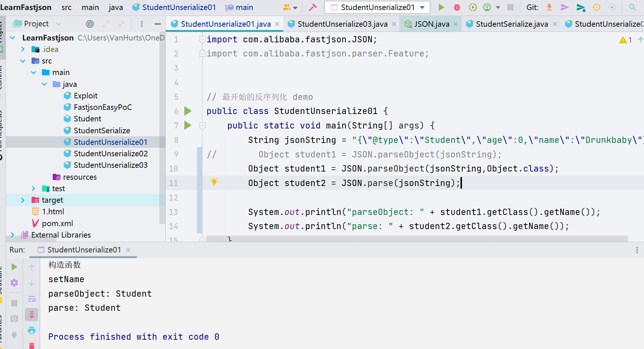The image size is (644, 349).
Task: Expand the target folder in project tree
Action: (23, 200)
